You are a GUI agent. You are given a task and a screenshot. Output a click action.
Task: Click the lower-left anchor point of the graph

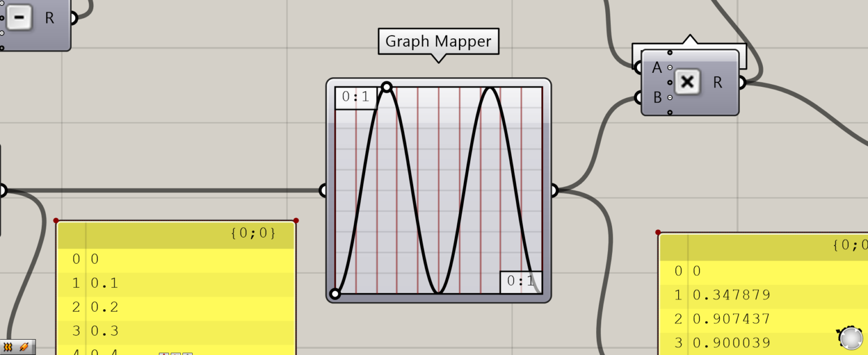point(336,293)
